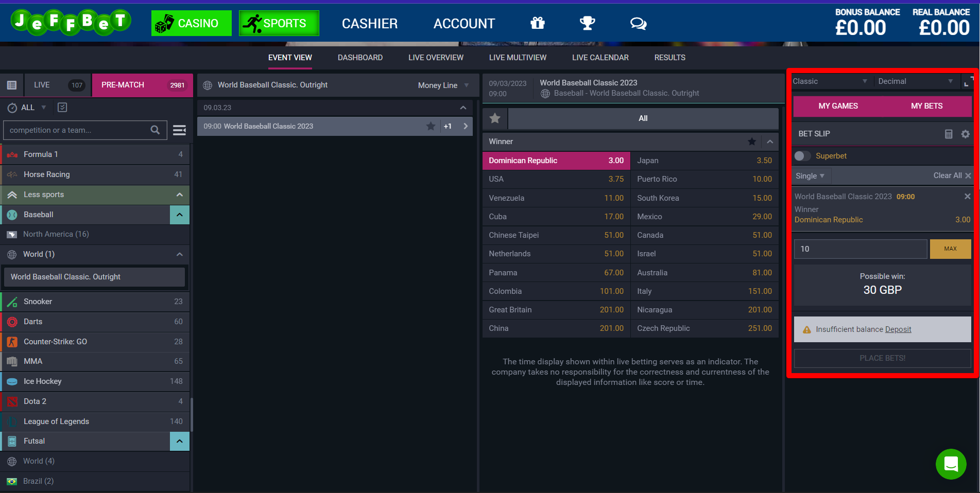
Task: Collapse the Futsal sport section
Action: tap(179, 441)
